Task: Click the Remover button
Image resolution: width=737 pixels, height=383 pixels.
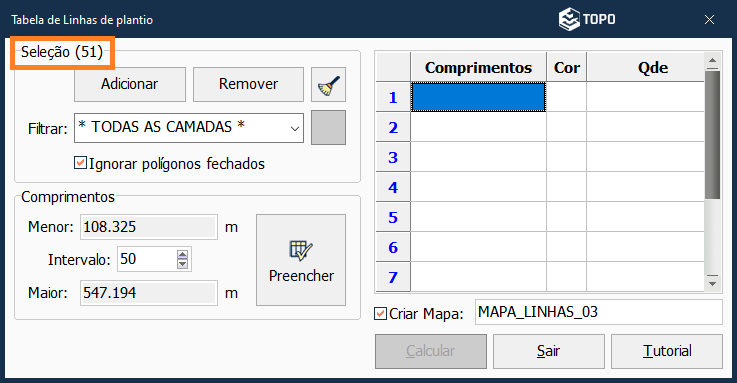Action: click(x=248, y=84)
